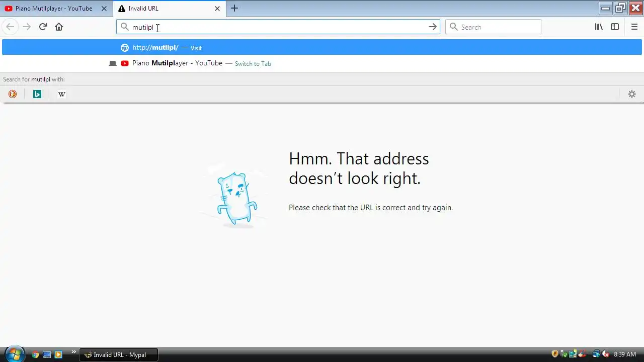
Task: Search mutilpl with Bing
Action: (37, 94)
